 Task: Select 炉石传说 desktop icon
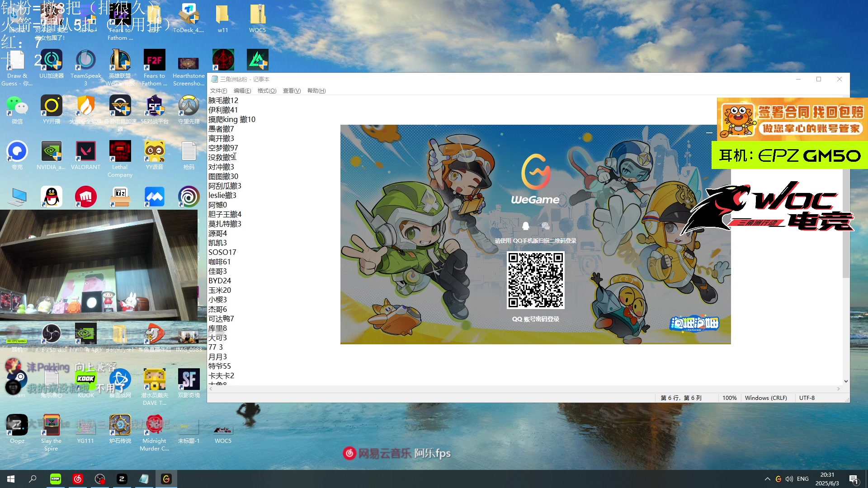[120, 429]
